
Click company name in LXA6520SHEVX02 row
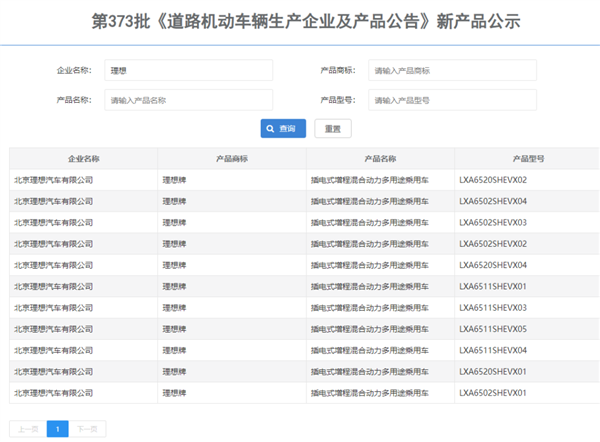(54, 180)
